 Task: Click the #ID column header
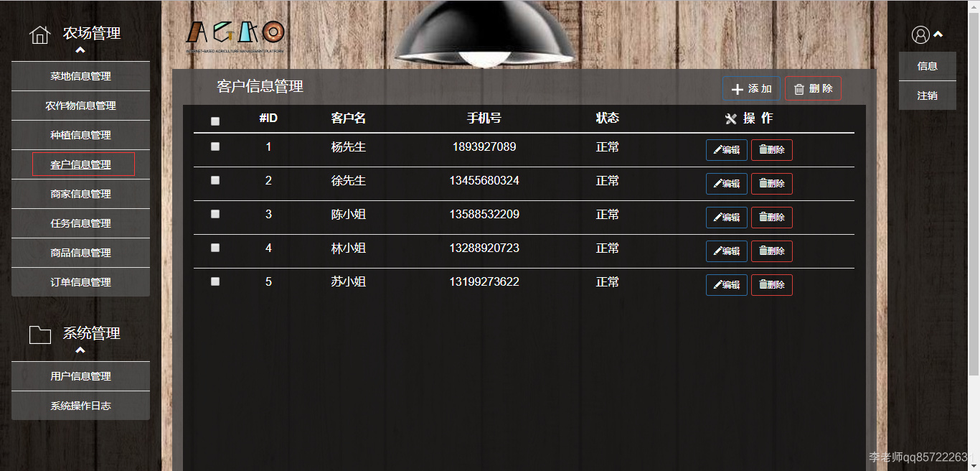click(x=268, y=118)
